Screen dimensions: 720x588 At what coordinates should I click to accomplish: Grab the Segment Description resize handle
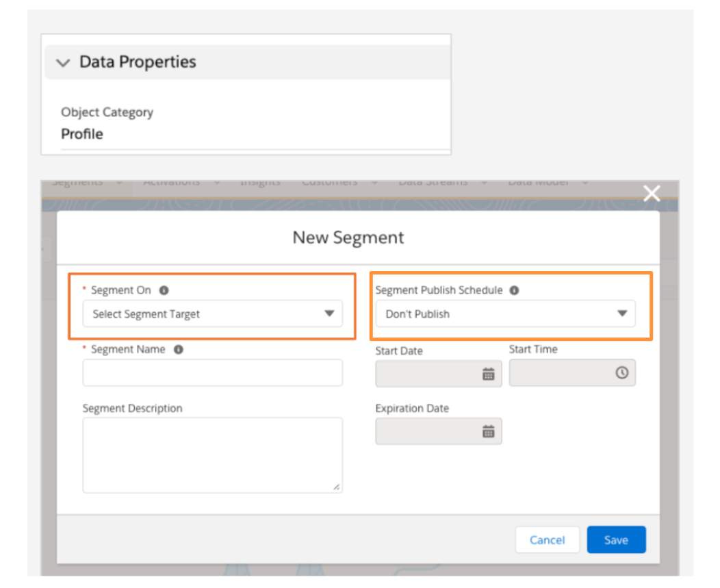coord(337,487)
